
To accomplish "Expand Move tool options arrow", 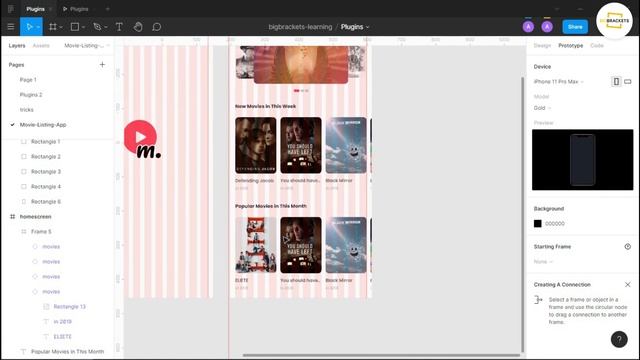I will point(38,27).
